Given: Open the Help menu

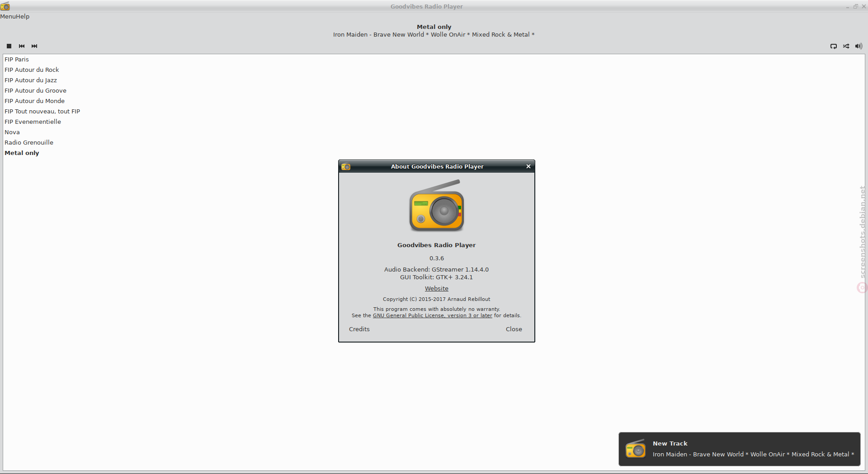Looking at the screenshot, I should 23,16.
